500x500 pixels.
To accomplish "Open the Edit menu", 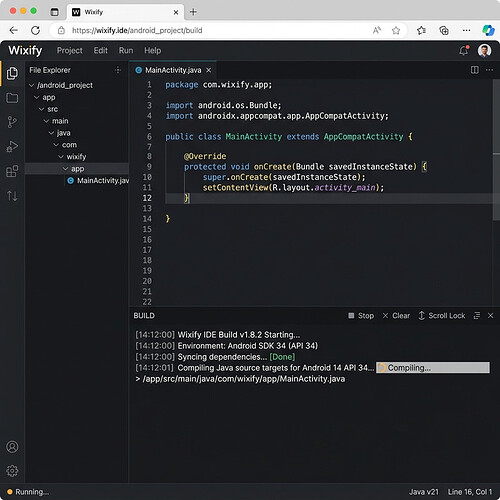I will [100, 50].
